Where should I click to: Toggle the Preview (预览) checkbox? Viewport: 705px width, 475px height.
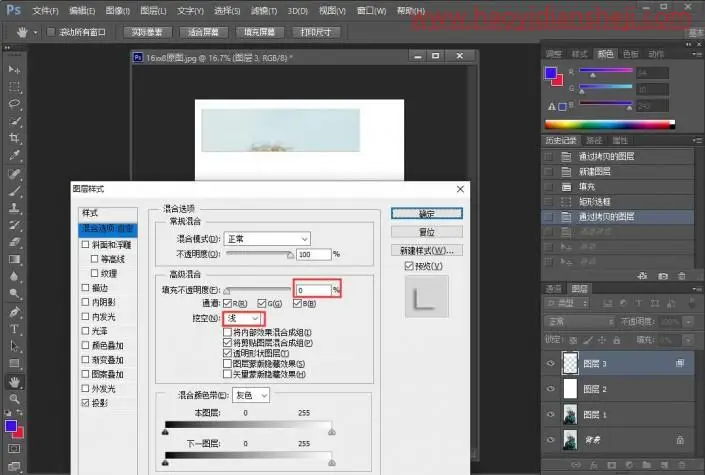(409, 266)
